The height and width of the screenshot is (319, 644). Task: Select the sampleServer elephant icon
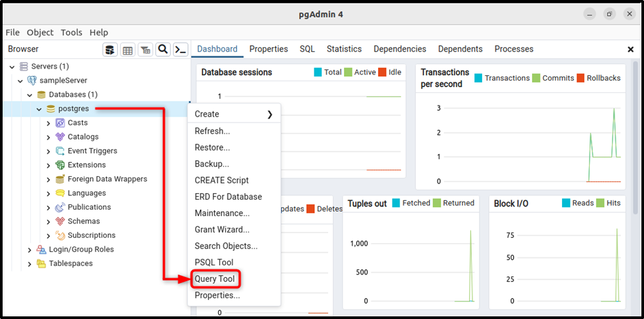coord(31,81)
